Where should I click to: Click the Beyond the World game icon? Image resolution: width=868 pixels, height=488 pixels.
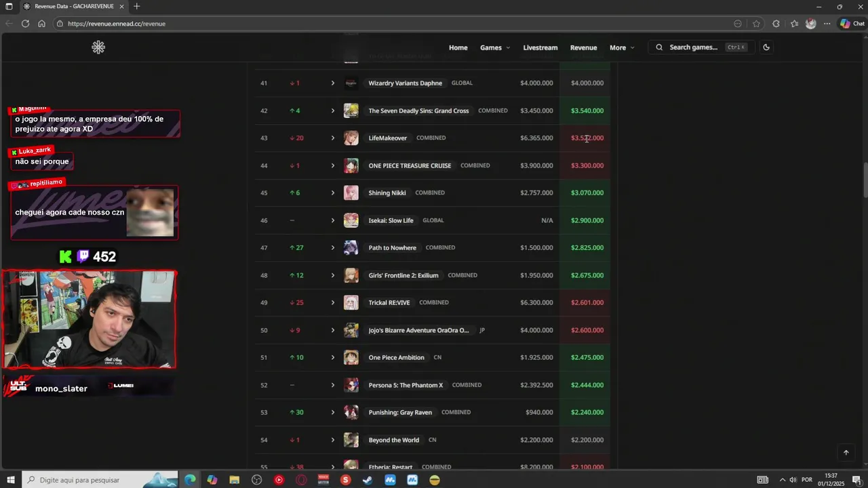point(351,440)
